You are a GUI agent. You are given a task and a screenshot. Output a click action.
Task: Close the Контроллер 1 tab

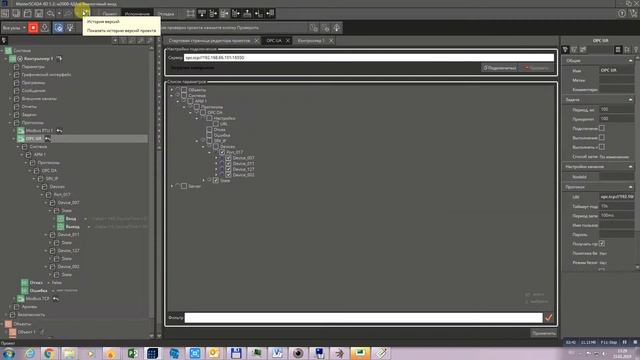click(331, 40)
